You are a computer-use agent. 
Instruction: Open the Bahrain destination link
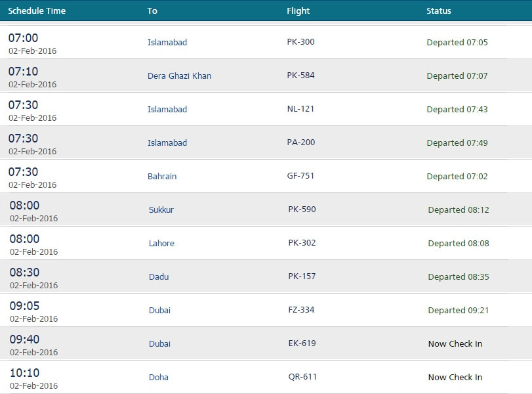[x=162, y=176]
